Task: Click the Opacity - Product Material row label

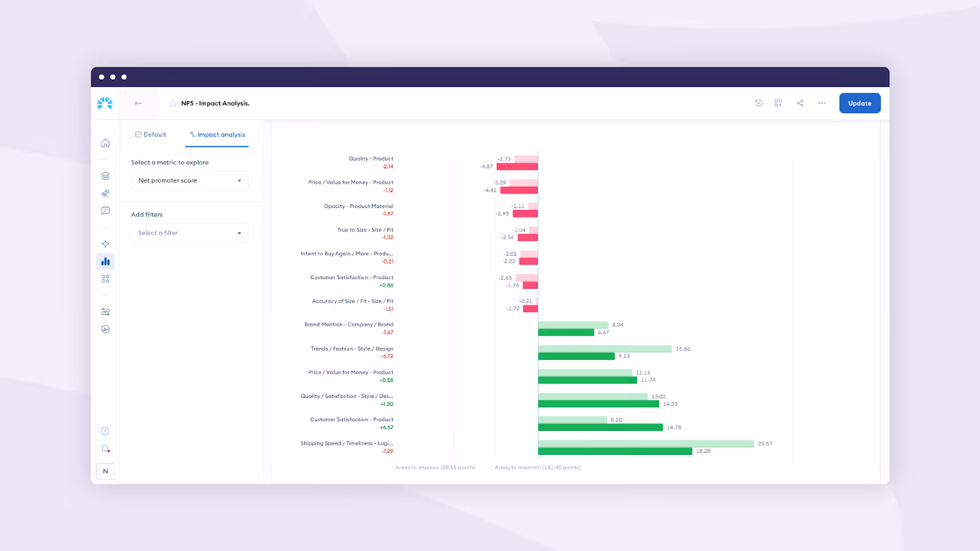Action: point(358,206)
